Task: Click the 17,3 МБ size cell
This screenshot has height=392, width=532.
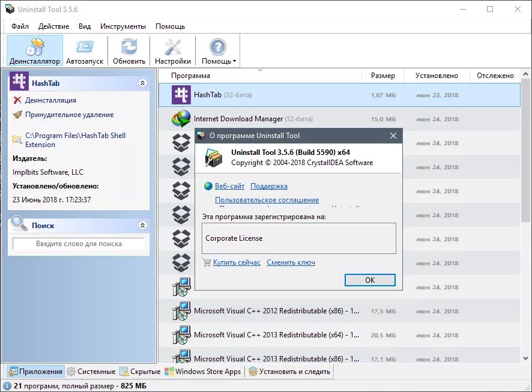Action: point(383,312)
